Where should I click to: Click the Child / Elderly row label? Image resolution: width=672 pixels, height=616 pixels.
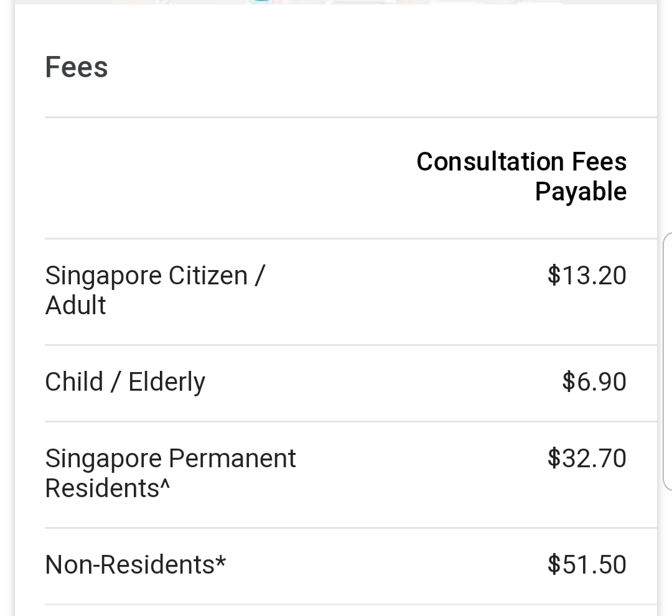click(125, 381)
